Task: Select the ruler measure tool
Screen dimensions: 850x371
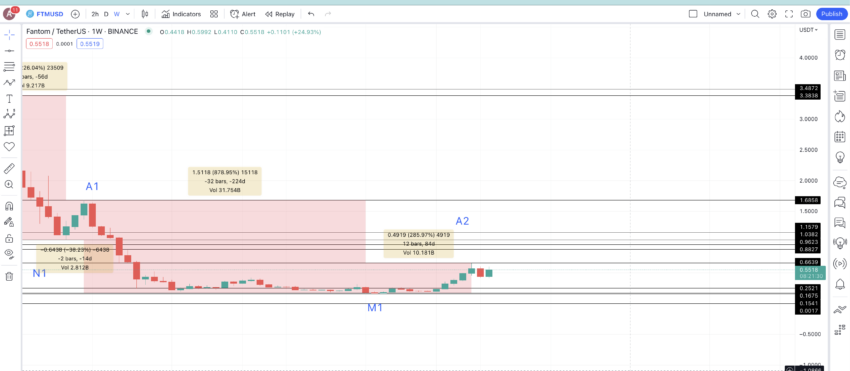Action: pyautogui.click(x=9, y=169)
